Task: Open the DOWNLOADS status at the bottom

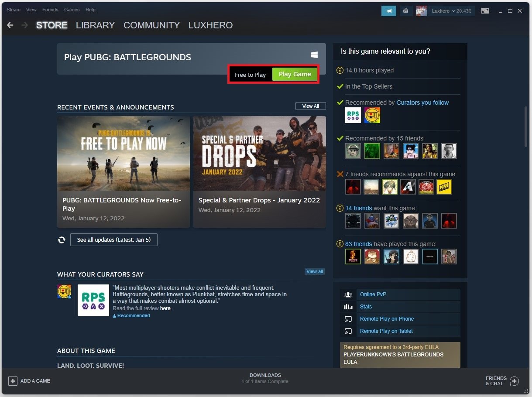Action: tap(265, 378)
